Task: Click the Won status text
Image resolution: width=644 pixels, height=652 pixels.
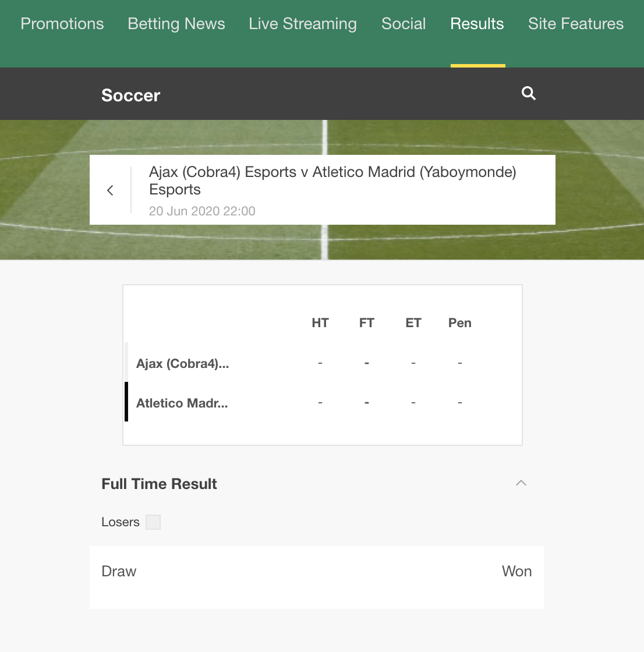Action: [516, 571]
